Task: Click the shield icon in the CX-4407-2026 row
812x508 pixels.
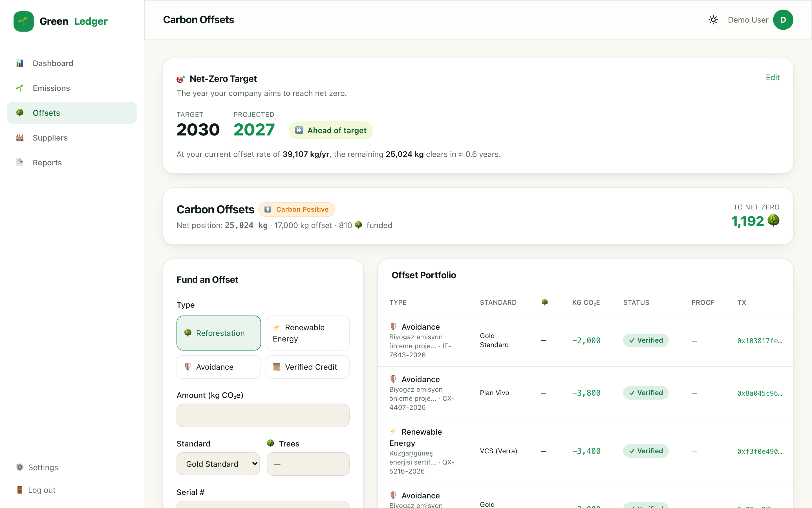Action: pyautogui.click(x=393, y=379)
